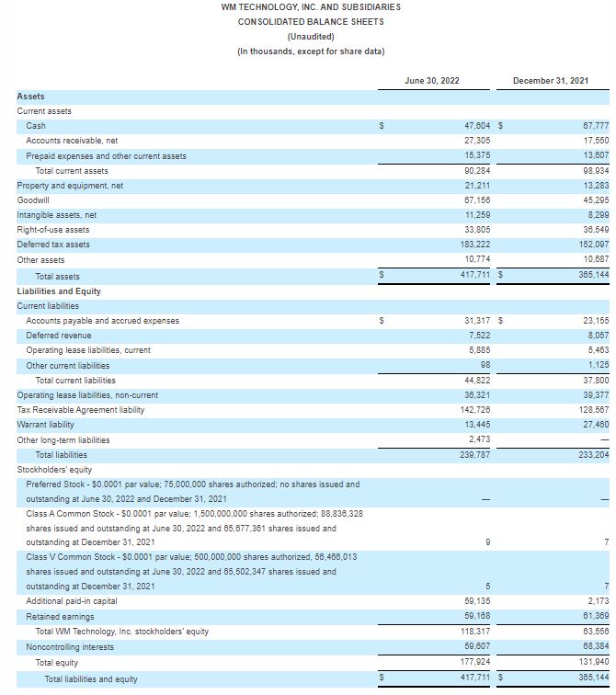Click the Liabilities and Equity section heading
616x695 pixels.
click(x=59, y=291)
